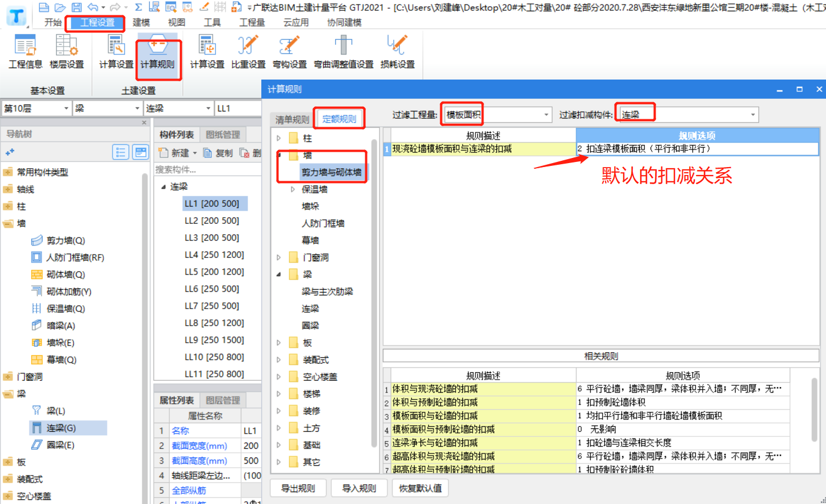Select LL4 [250 1200] in component list
826x504 pixels.
(x=214, y=255)
